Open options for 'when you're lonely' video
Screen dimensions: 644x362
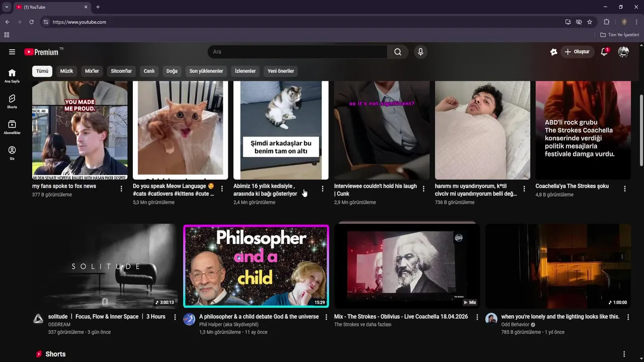pos(628,317)
